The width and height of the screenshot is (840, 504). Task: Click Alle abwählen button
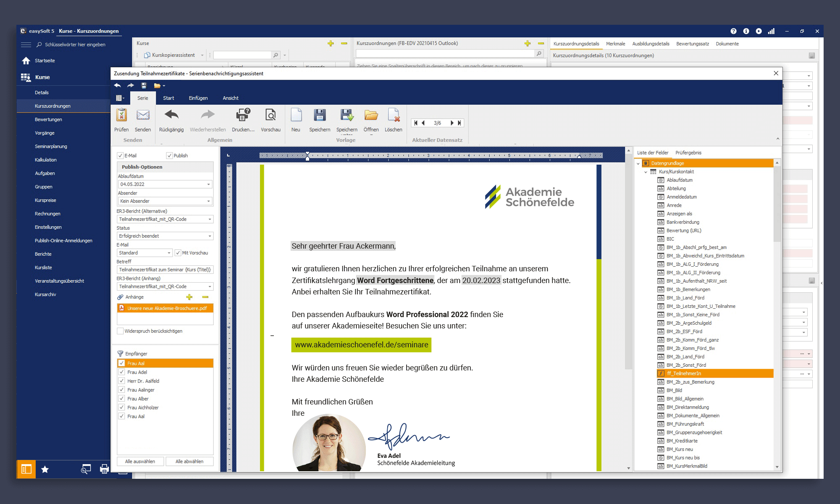coord(189,461)
